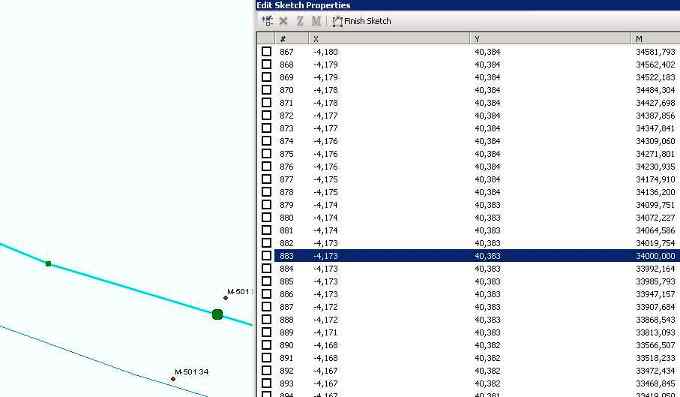Click the vertex options icon in toolbar

(x=267, y=21)
